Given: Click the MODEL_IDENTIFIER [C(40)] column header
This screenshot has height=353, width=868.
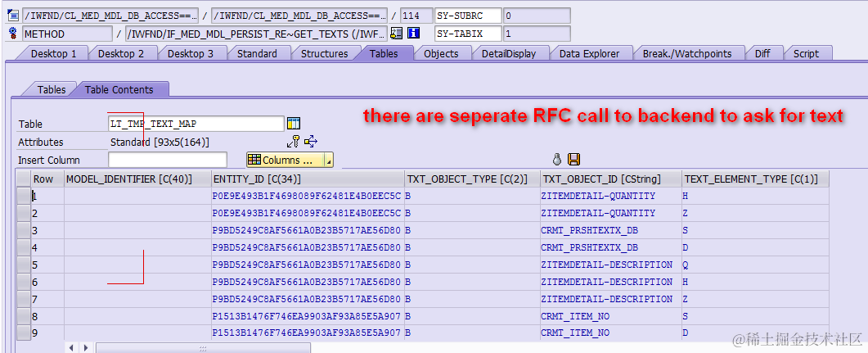Looking at the screenshot, I should point(137,179).
